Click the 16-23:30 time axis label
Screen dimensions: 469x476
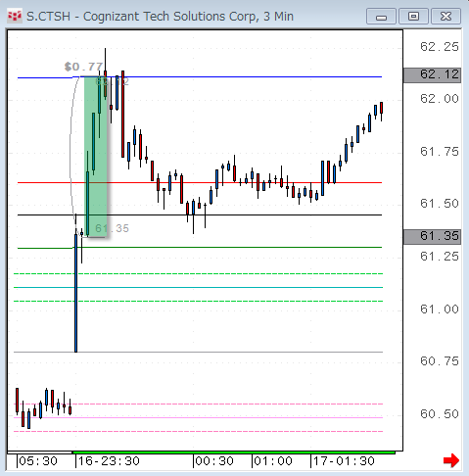[x=109, y=461]
